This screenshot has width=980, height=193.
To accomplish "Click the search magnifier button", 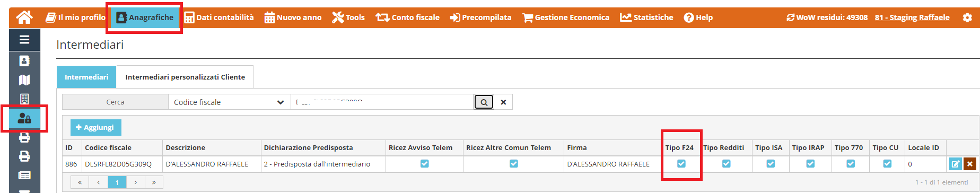I will pos(484,102).
